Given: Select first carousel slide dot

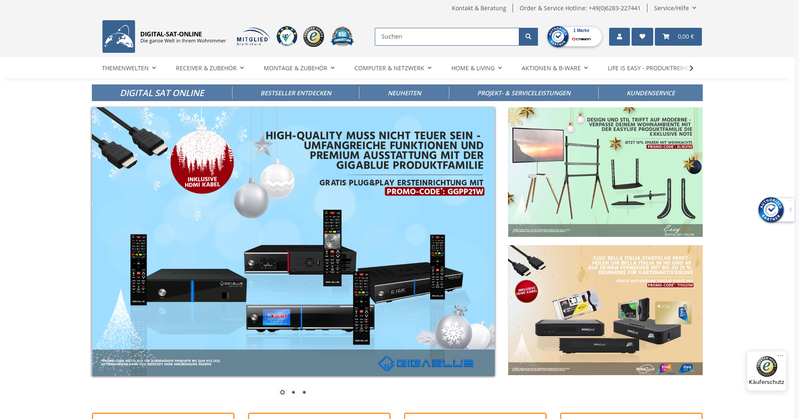Looking at the screenshot, I should [x=282, y=392].
